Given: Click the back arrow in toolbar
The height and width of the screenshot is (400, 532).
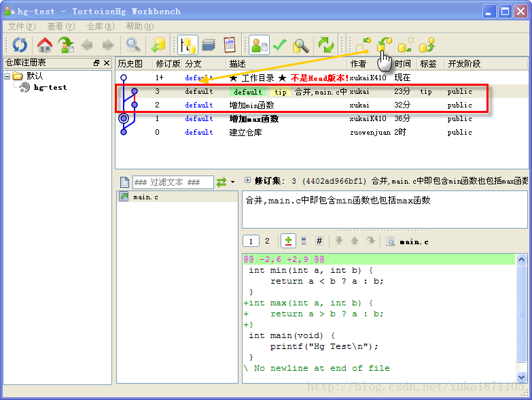Looking at the screenshot, I should click(x=87, y=45).
